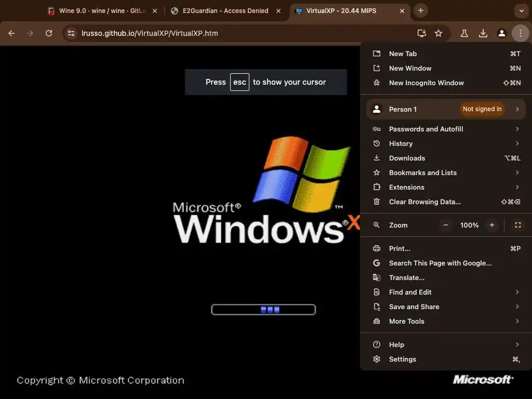Click the History clock icon
The image size is (532, 399).
pyautogui.click(x=377, y=143)
